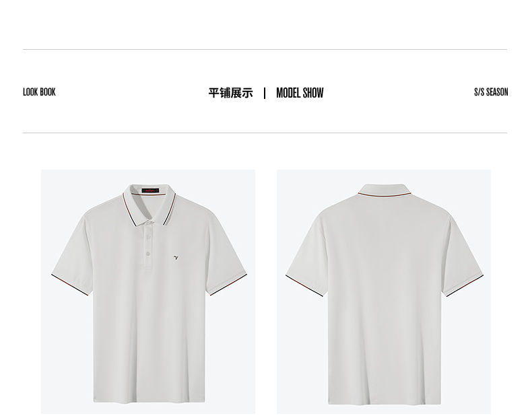Viewport: 532px width, 420px height.
Task: Click the LOOK BOOK label
Action: [x=39, y=92]
